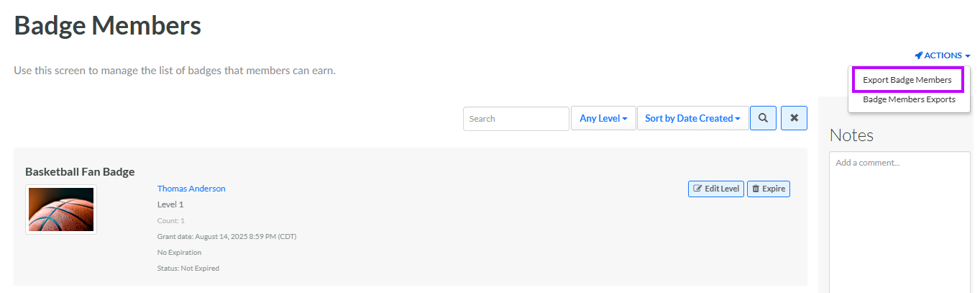Click the trash icon on Expire
The width and height of the screenshot is (980, 293).
(x=756, y=189)
